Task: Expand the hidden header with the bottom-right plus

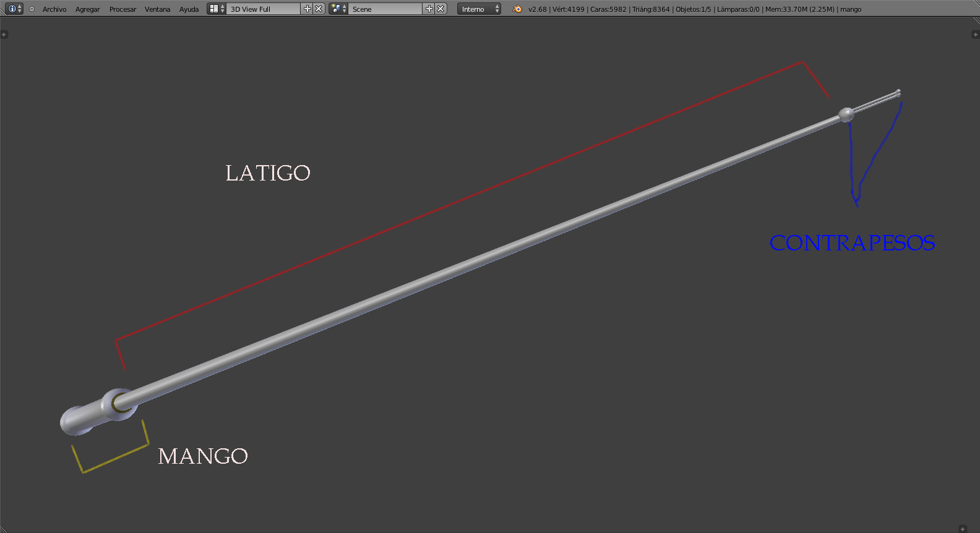Action: coord(963,529)
